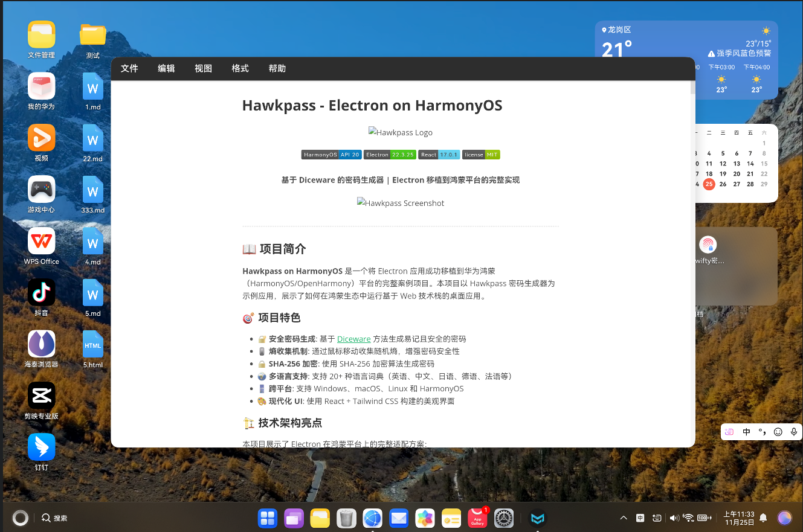
Task: Click the 搜索 search on the taskbar
Action: [x=54, y=518]
